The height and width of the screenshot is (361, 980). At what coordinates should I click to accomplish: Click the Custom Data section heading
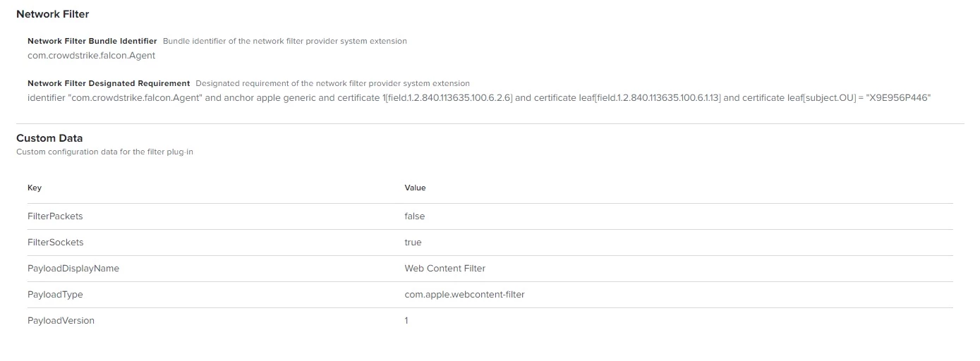click(49, 138)
